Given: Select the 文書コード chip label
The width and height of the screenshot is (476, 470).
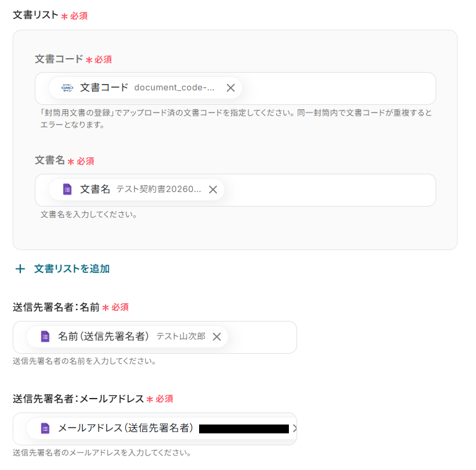Looking at the screenshot, I should pyautogui.click(x=104, y=88).
